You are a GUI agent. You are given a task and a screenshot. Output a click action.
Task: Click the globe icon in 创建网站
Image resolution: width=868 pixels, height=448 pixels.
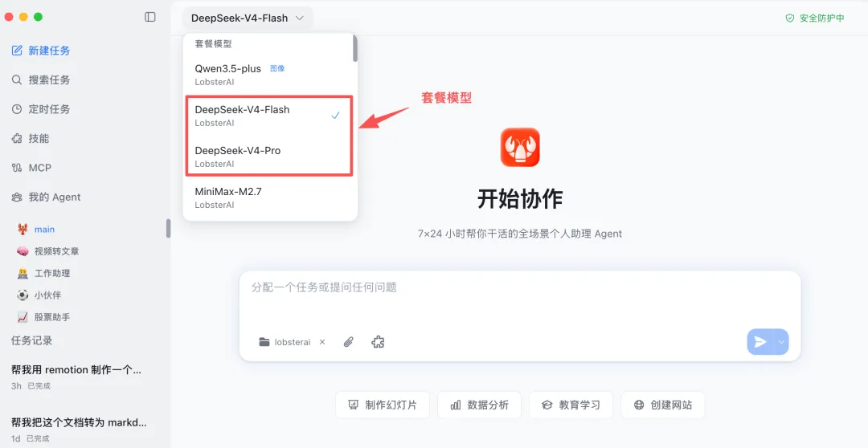click(x=639, y=405)
